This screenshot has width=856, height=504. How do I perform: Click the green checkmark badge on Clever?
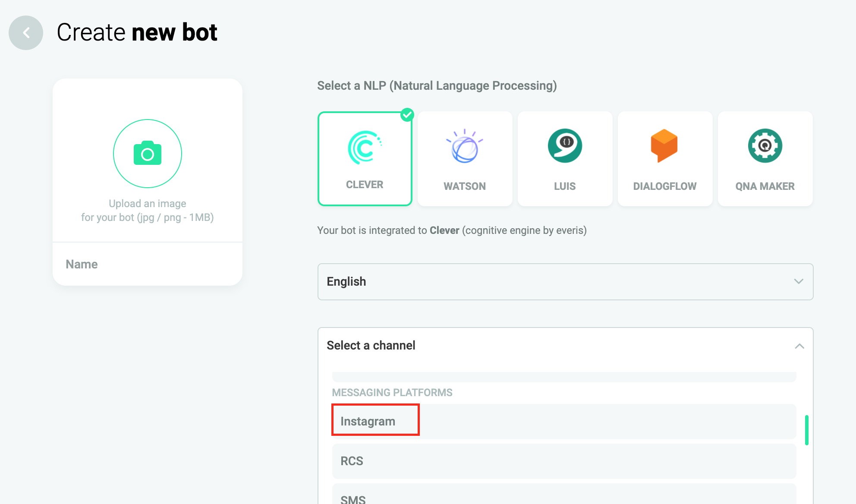(407, 115)
